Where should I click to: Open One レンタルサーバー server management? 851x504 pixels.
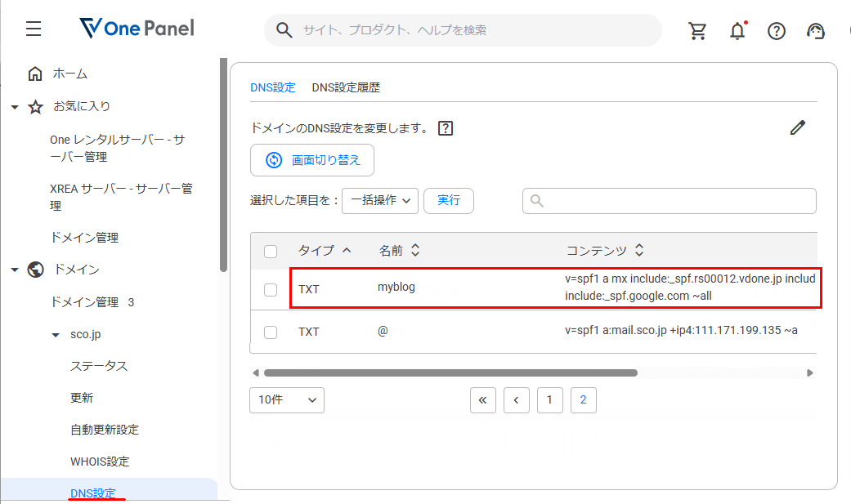(118, 148)
